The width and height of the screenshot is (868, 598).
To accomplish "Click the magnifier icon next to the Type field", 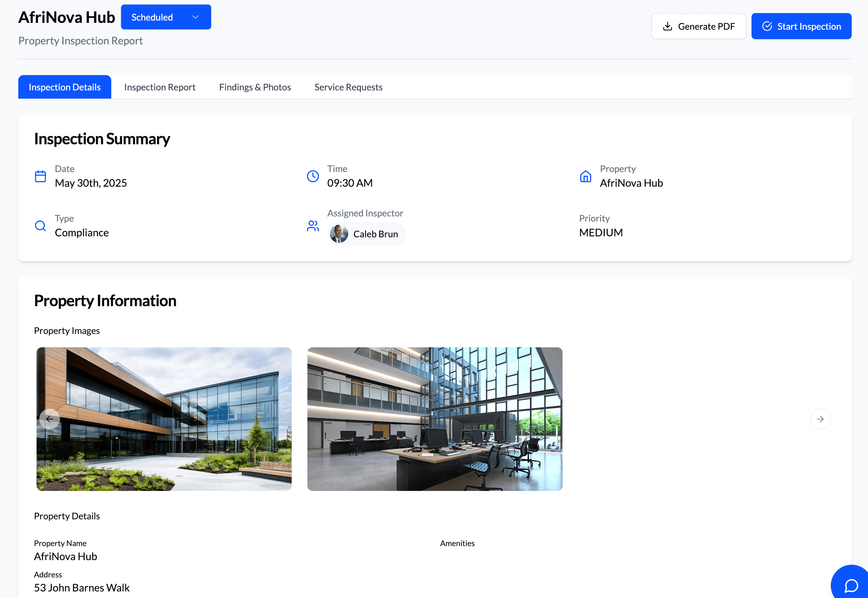I will click(x=40, y=226).
